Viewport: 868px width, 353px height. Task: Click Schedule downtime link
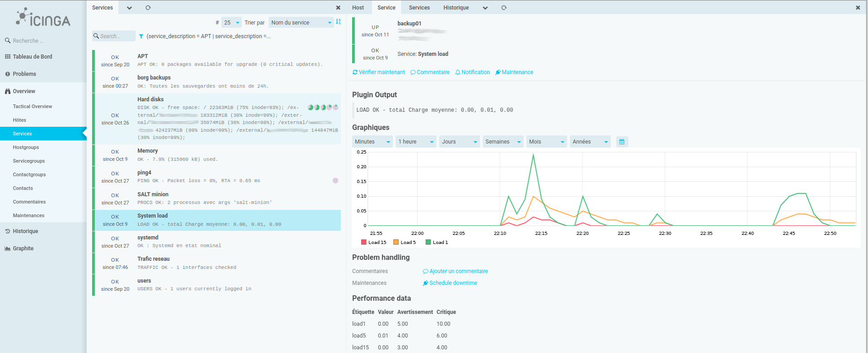point(450,283)
